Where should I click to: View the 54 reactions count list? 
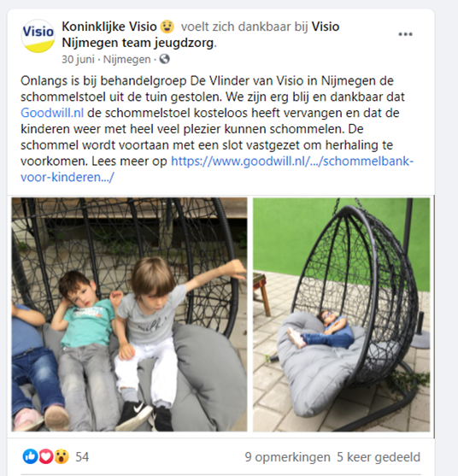click(82, 457)
